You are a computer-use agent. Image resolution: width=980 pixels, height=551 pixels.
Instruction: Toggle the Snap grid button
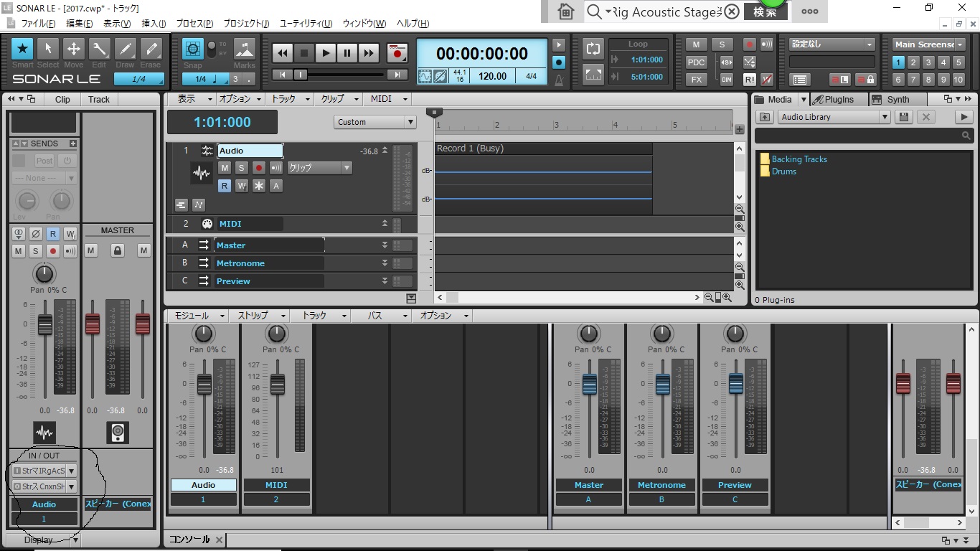pyautogui.click(x=192, y=49)
